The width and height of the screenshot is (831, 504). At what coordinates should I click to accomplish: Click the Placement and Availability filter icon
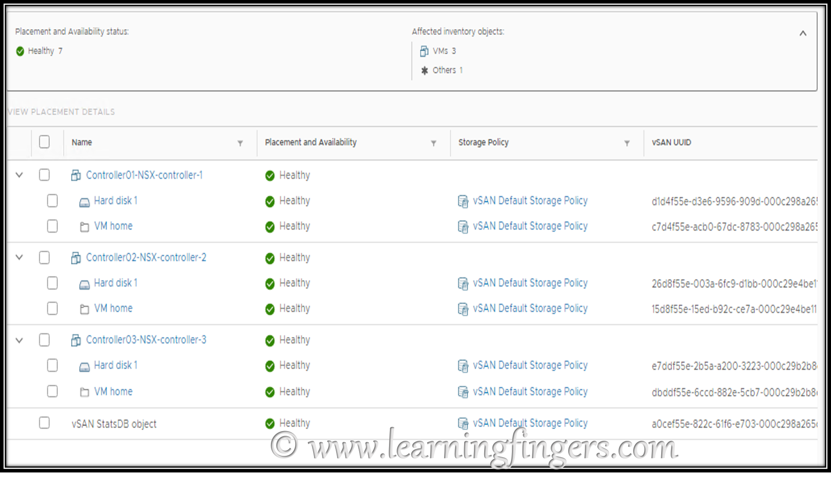point(433,143)
